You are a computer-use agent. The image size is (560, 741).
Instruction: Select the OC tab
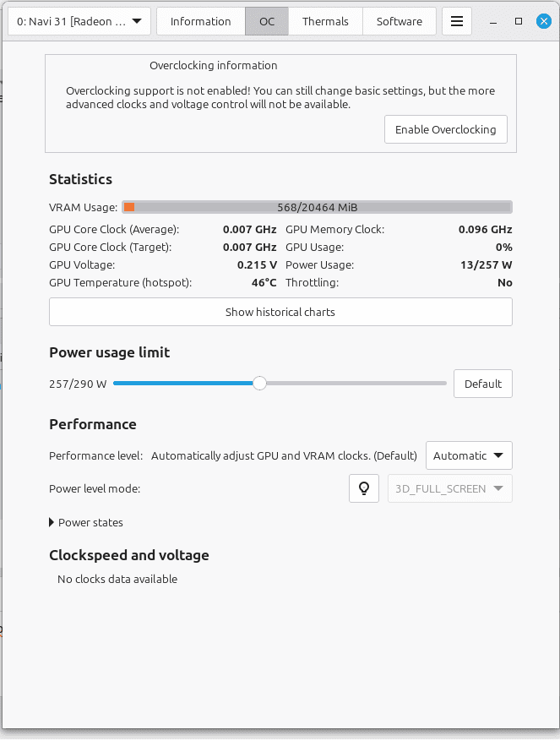click(x=267, y=21)
